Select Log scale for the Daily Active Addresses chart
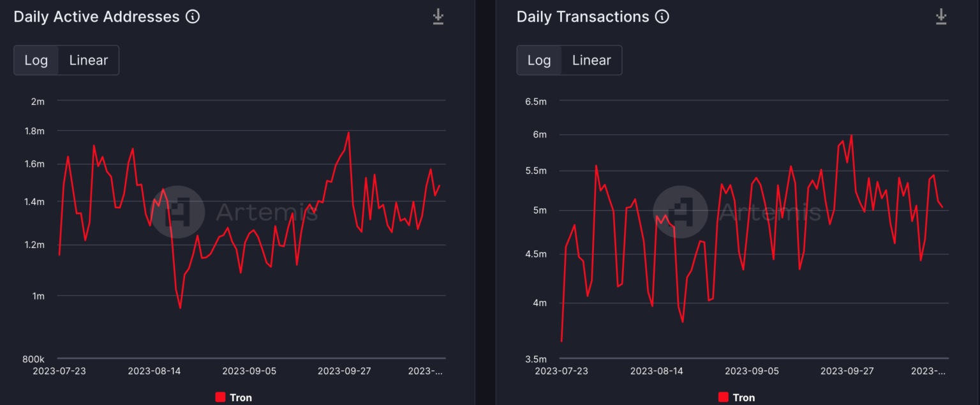The height and width of the screenshot is (405, 980). [36, 60]
